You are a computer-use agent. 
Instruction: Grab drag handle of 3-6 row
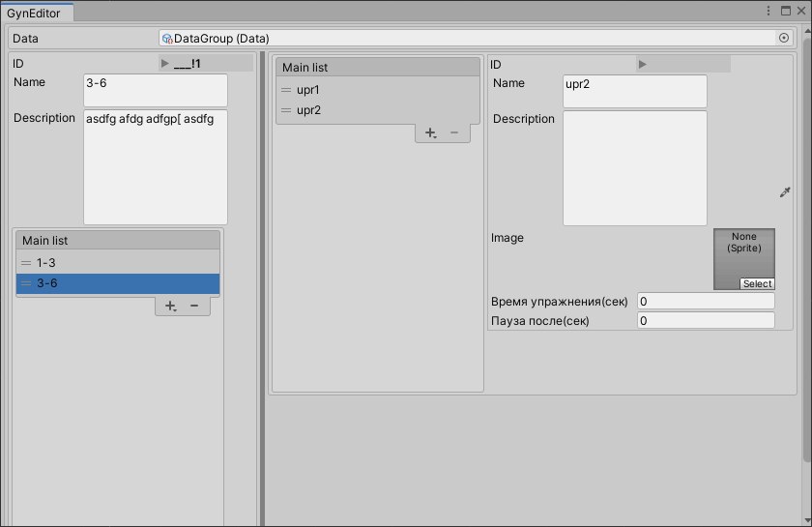click(26, 283)
